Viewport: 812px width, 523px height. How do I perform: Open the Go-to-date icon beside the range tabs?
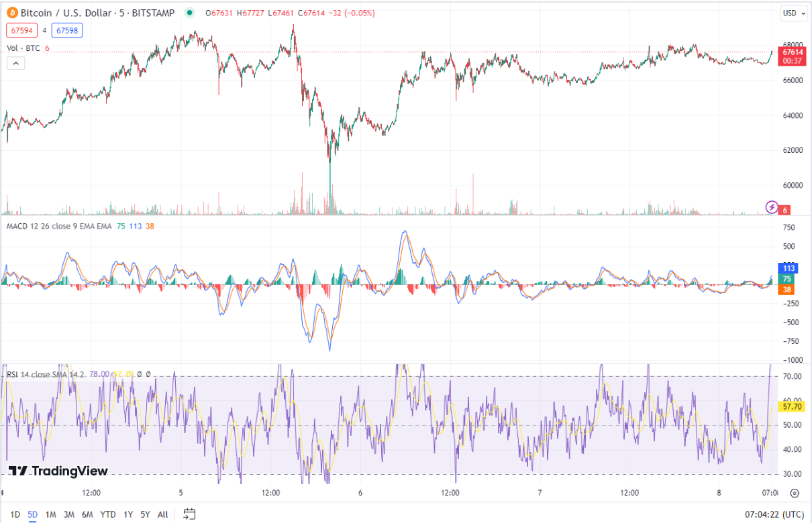(189, 514)
